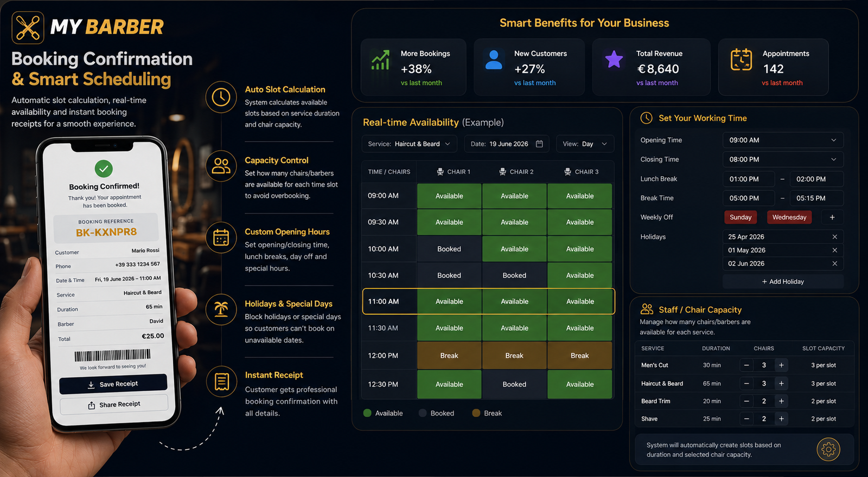868x477 pixels.
Task: Decrease chairs for Haircut & Beard
Action: coord(746,383)
